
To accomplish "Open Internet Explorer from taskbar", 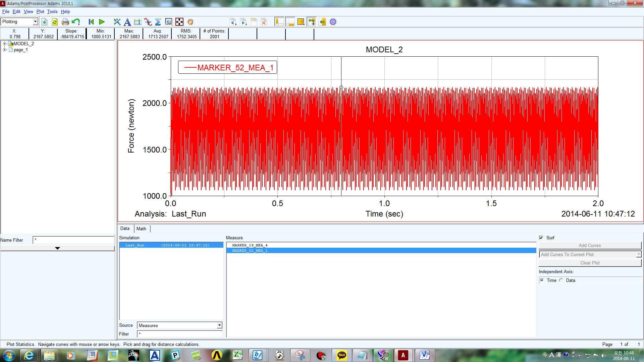I will pyautogui.click(x=29, y=355).
